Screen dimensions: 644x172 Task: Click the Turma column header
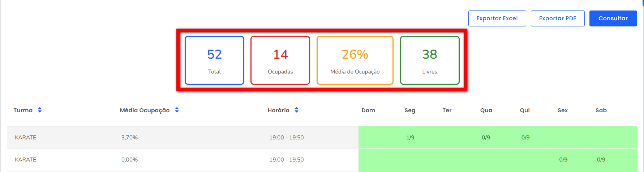click(x=23, y=110)
